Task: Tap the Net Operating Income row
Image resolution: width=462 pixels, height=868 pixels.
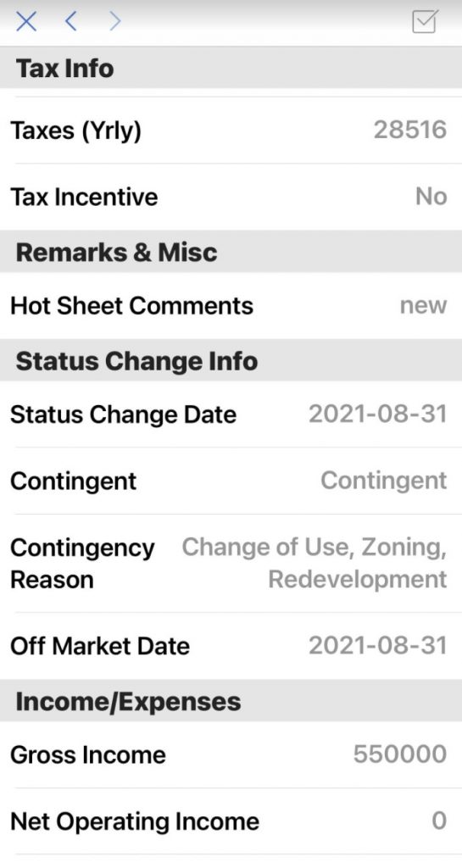Action: coord(231,821)
